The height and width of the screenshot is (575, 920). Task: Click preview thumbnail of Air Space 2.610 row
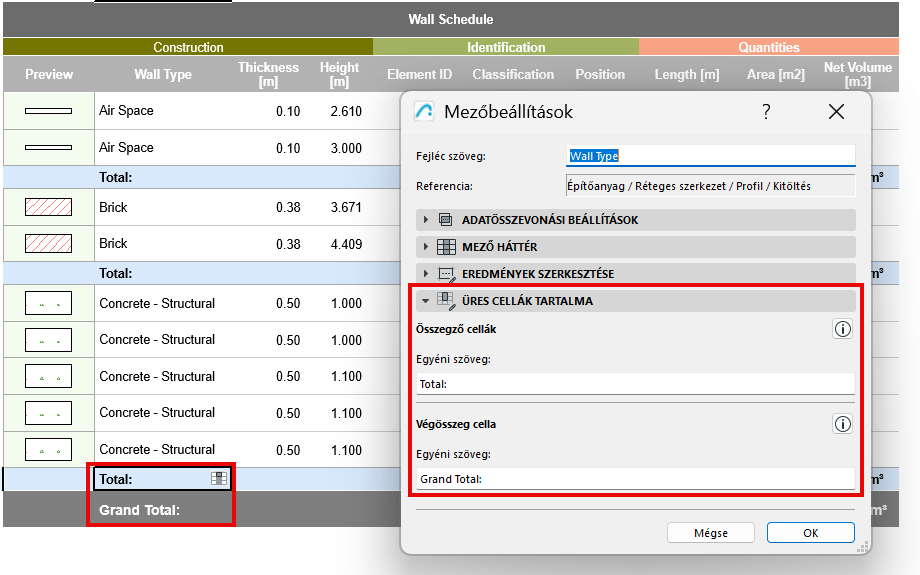pyautogui.click(x=49, y=111)
